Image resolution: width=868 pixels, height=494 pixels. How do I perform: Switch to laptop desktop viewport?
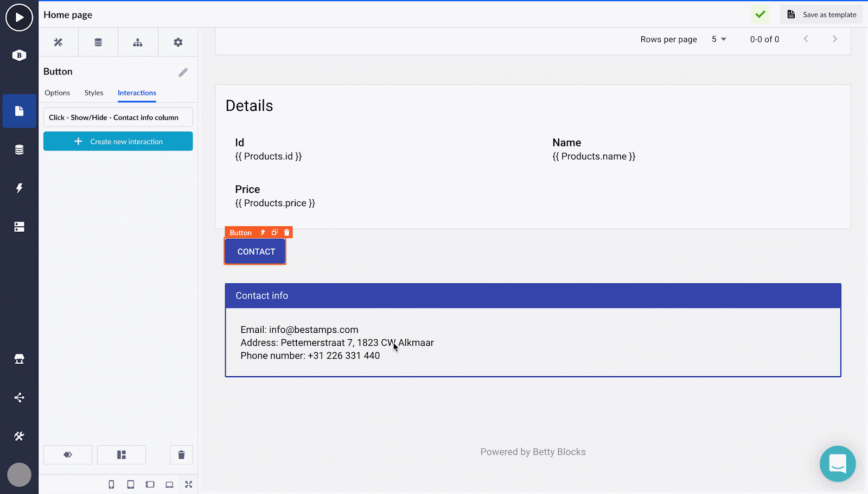point(169,484)
